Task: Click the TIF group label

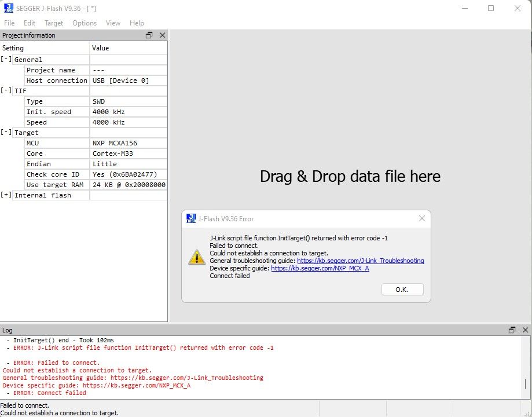Action: 20,91
